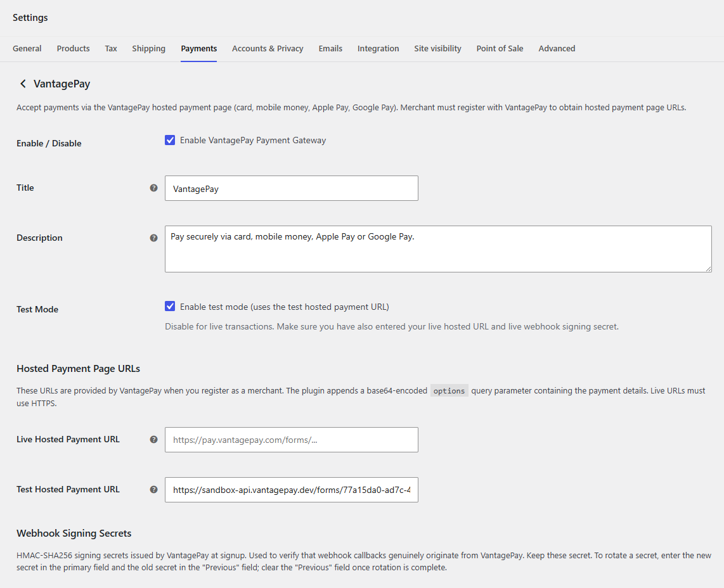Grab the Description textarea resize handle
Viewport: 724px width, 588px height.
coord(708,269)
